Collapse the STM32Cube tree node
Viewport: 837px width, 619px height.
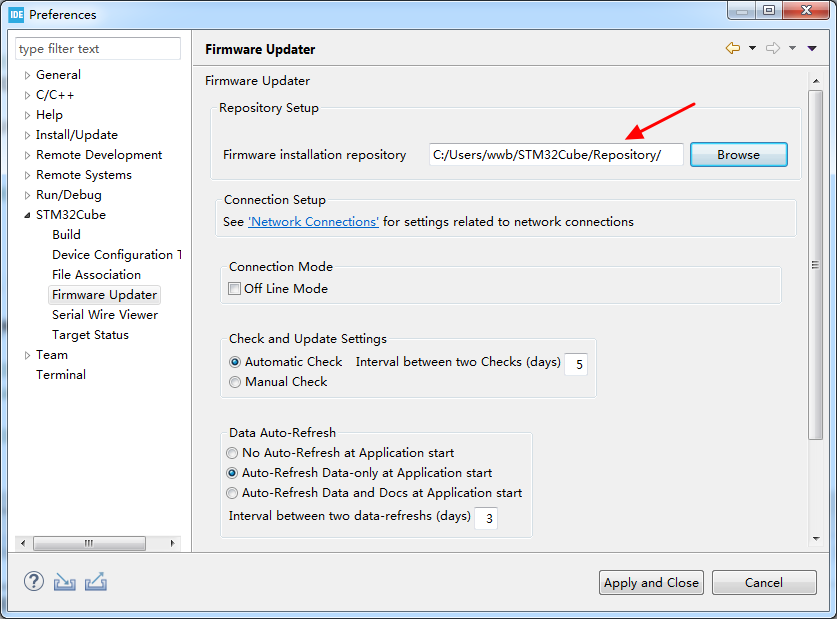(27, 216)
